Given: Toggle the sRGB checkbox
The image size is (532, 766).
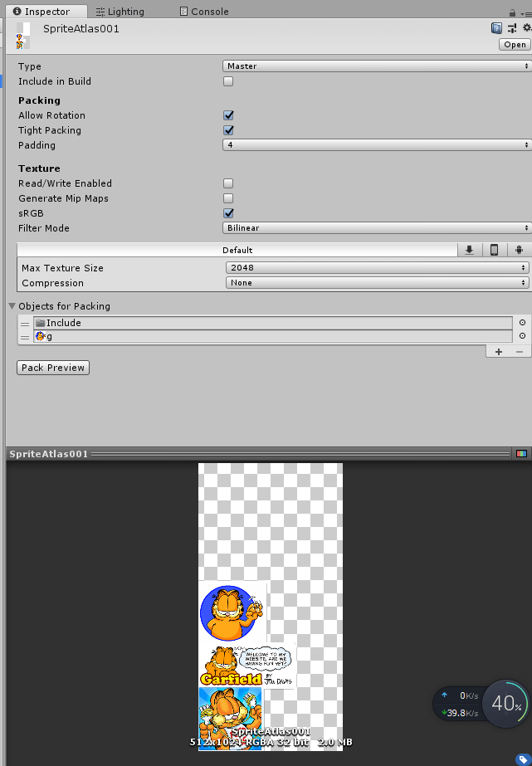Looking at the screenshot, I should pyautogui.click(x=228, y=213).
